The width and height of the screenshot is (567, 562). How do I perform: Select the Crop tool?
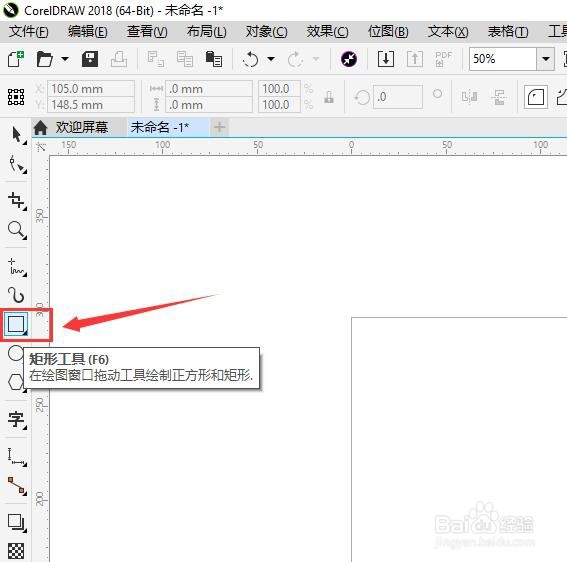coord(17,201)
